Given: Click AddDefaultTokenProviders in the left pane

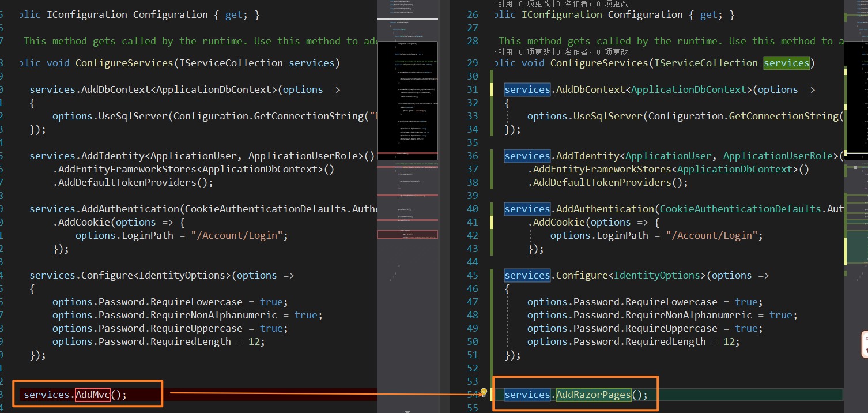Looking at the screenshot, I should coord(127,182).
